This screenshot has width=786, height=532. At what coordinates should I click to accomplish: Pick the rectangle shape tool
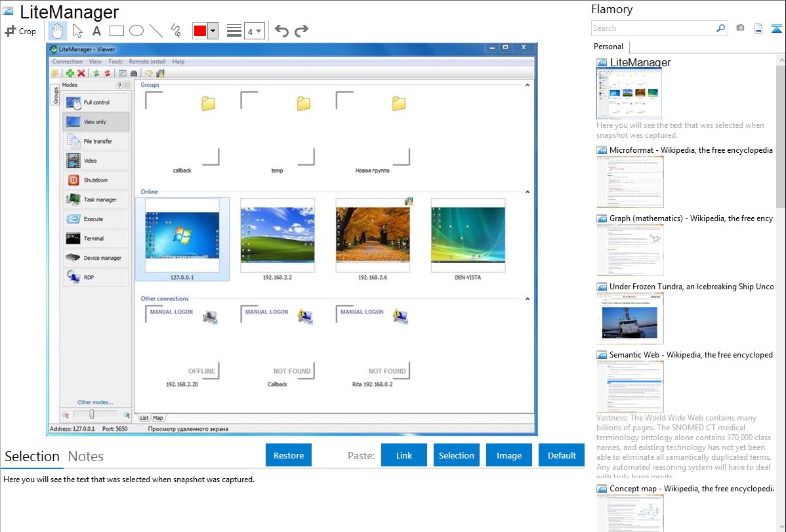click(x=117, y=31)
